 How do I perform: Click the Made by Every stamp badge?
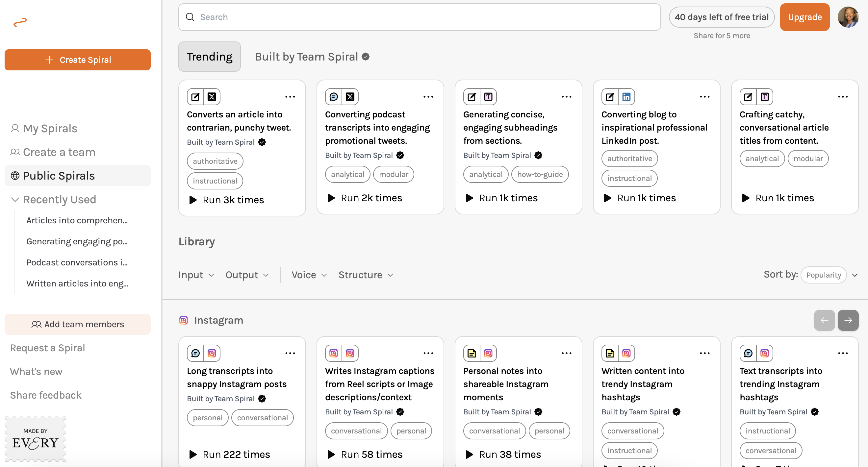(x=36, y=439)
